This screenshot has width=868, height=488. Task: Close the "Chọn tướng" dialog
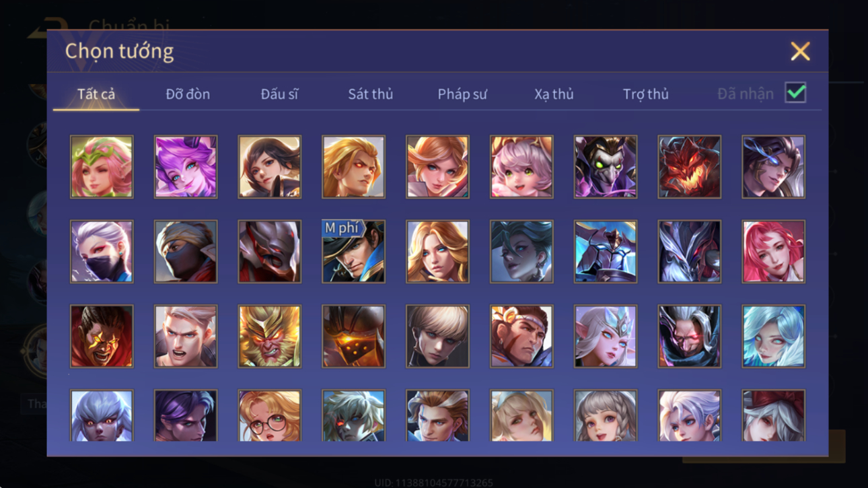click(x=800, y=51)
